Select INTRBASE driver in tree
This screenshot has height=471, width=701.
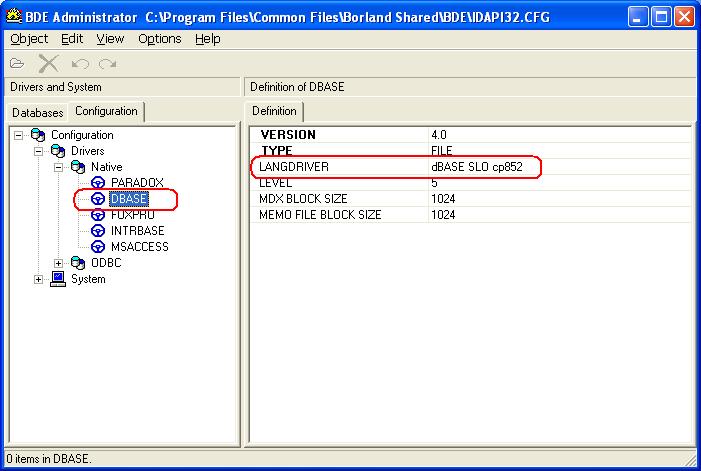[x=137, y=231]
